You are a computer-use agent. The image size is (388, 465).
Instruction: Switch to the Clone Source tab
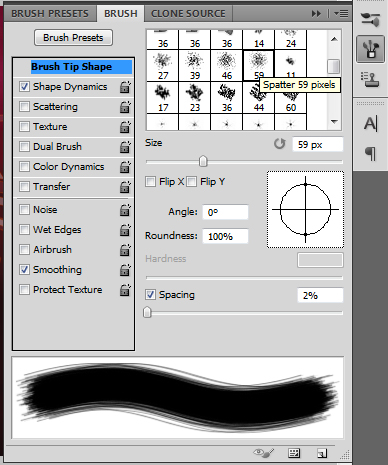[x=188, y=14]
